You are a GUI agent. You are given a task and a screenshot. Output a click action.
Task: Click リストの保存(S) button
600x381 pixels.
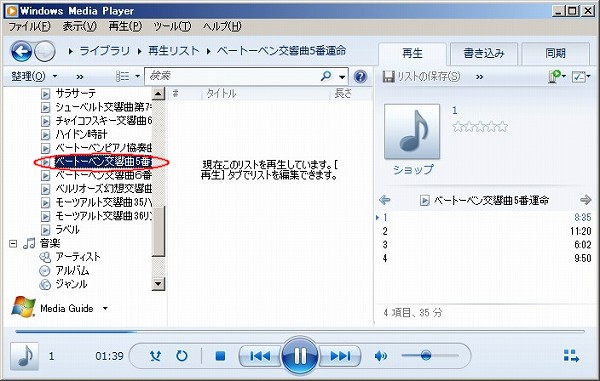coord(421,77)
